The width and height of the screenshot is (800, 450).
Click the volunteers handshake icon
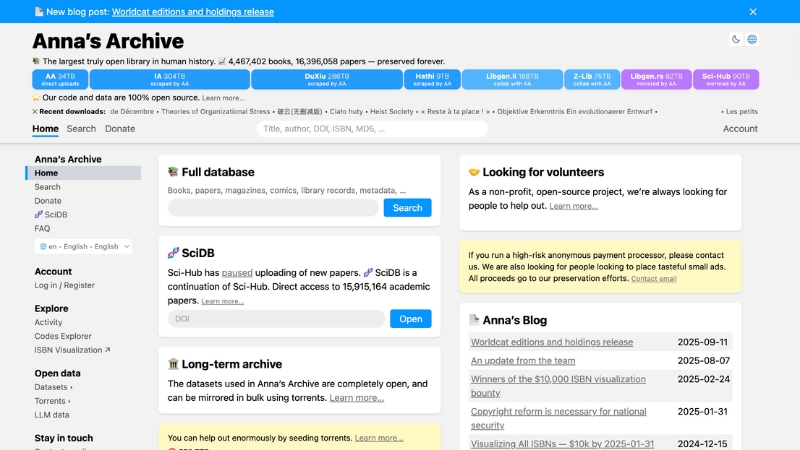474,172
